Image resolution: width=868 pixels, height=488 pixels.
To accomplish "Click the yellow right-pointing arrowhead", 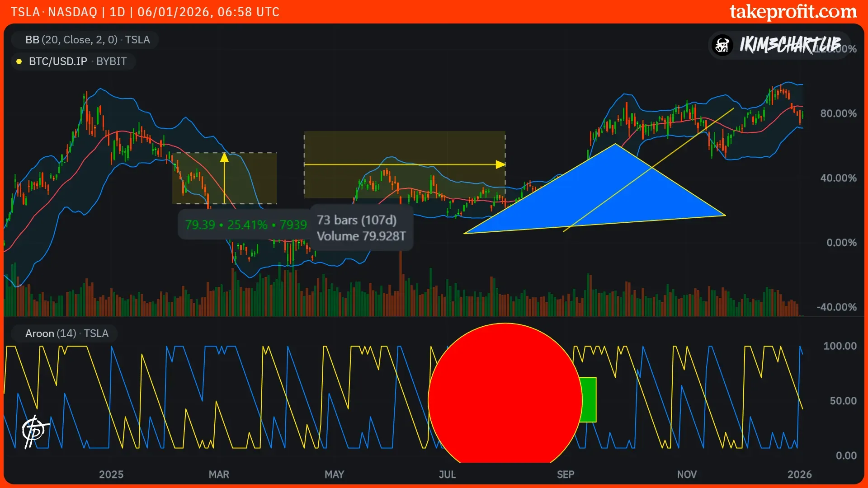I will pos(500,164).
